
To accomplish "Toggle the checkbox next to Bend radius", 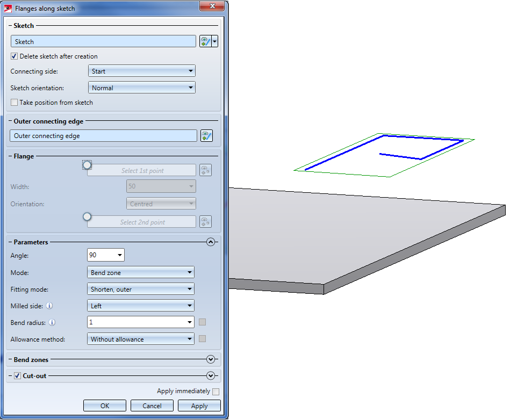I will pos(202,322).
